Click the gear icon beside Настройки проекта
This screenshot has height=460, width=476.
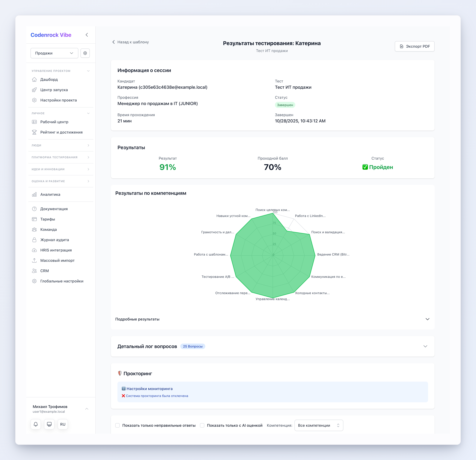pyautogui.click(x=34, y=100)
